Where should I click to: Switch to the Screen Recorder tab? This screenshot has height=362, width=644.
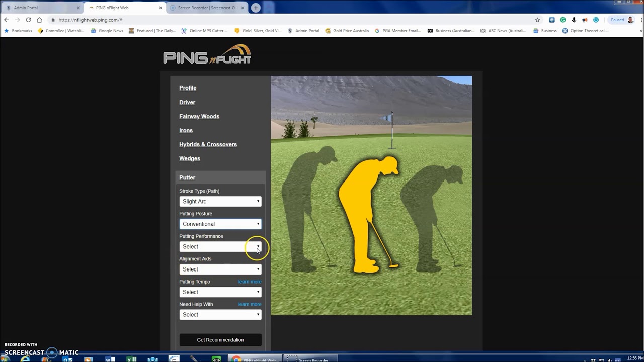tap(206, 8)
